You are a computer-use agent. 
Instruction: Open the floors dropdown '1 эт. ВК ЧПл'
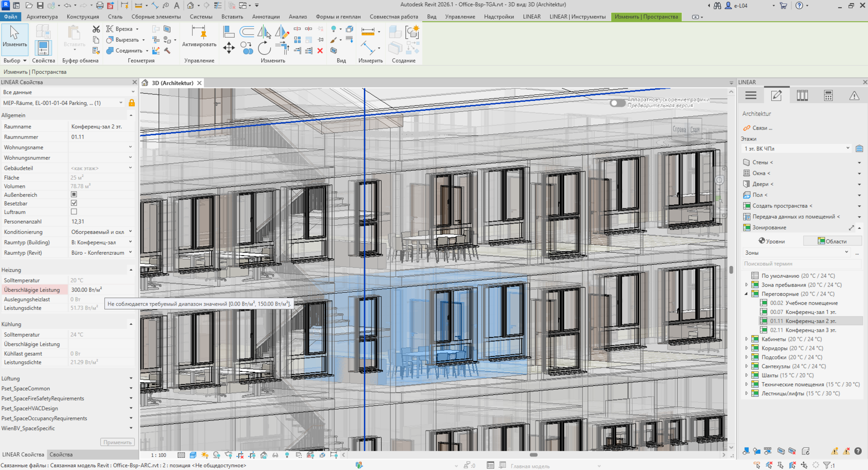click(797, 149)
